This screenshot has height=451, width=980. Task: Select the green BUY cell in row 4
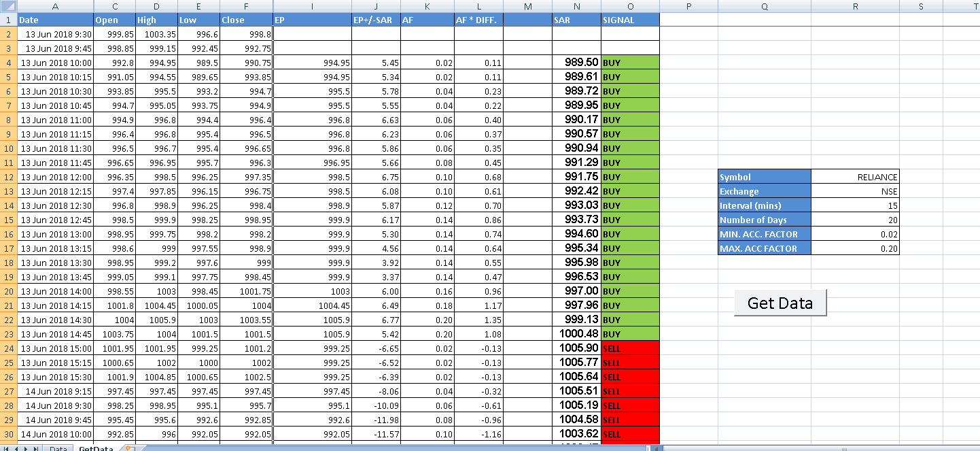click(630, 63)
